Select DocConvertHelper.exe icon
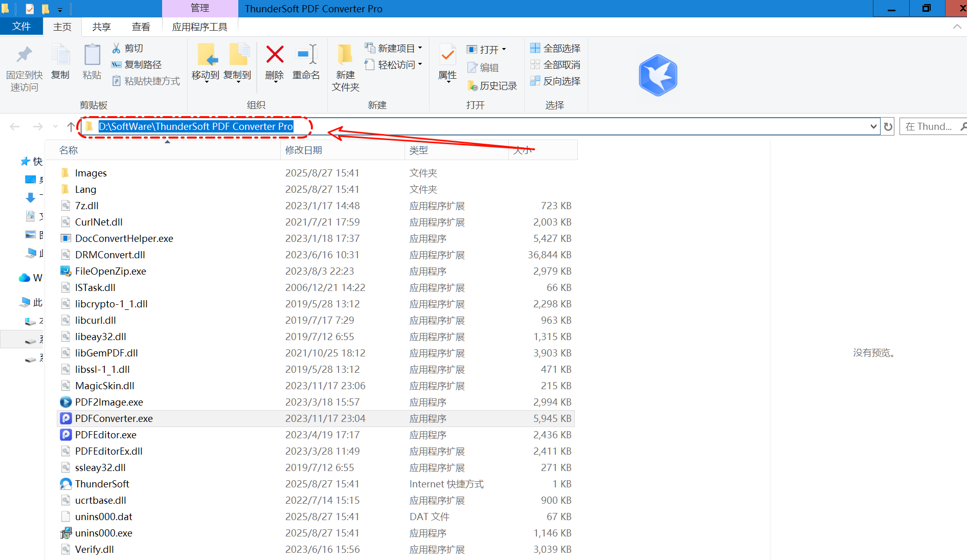Image resolution: width=967 pixels, height=560 pixels. pyautogui.click(x=66, y=238)
